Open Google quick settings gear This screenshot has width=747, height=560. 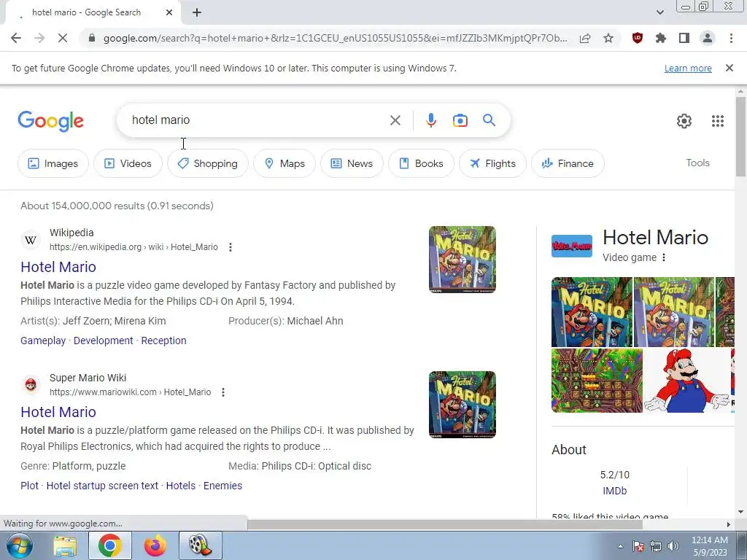pyautogui.click(x=684, y=121)
